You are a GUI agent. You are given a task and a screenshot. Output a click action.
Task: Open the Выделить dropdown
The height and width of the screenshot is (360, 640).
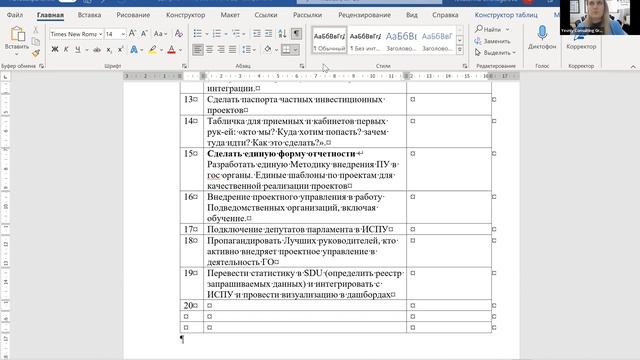(496, 53)
